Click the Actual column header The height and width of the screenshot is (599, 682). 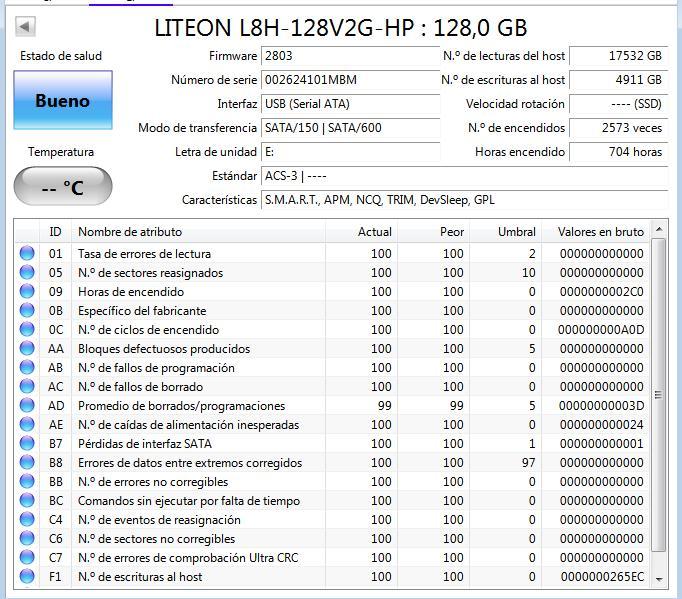[361, 231]
